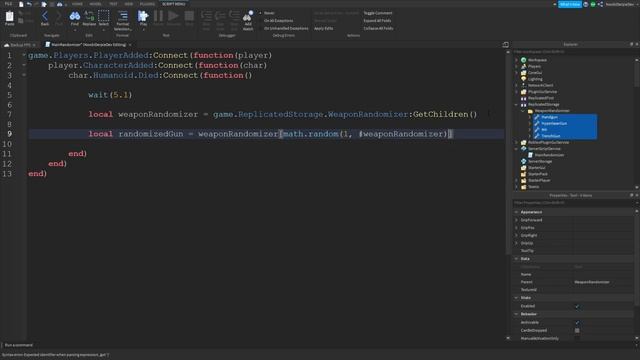Select the TrenchGun tool item
The image size is (640, 360).
pyautogui.click(x=550, y=136)
